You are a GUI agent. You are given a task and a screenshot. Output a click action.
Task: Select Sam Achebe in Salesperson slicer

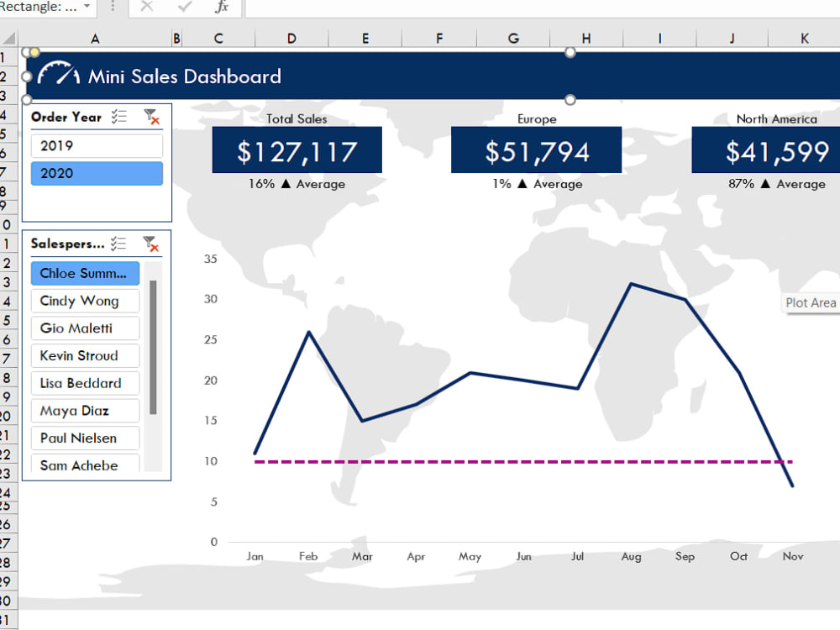click(x=85, y=464)
